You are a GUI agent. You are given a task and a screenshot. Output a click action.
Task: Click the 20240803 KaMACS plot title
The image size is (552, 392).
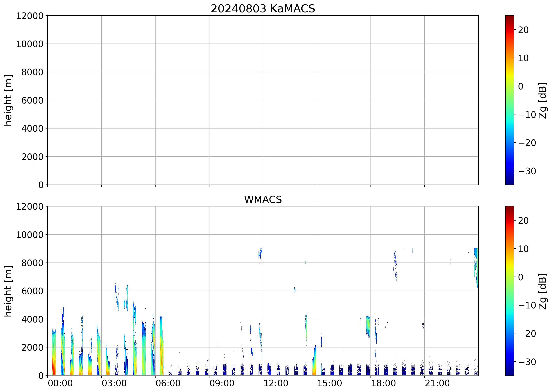click(263, 9)
